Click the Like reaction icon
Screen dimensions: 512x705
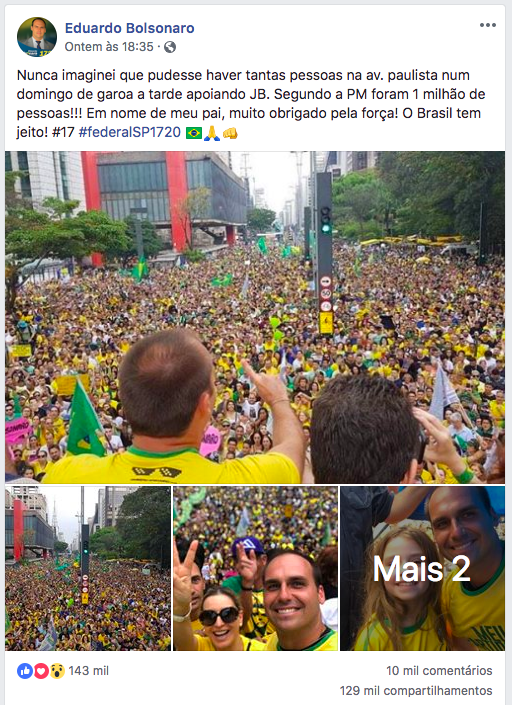[25, 671]
